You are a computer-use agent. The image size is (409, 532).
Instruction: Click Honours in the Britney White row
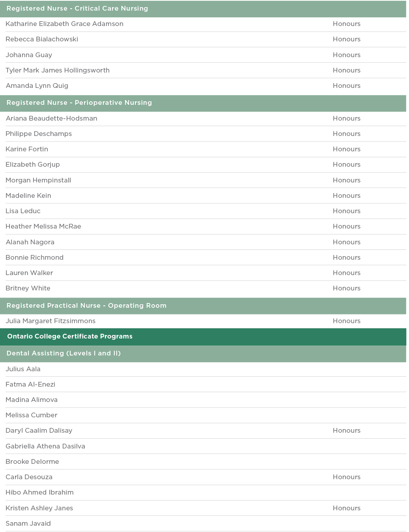pyautogui.click(x=346, y=288)
